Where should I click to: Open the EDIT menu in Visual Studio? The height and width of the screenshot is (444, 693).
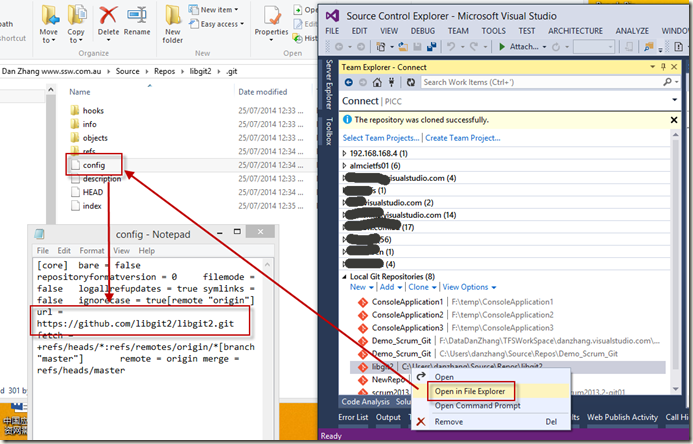[359, 31]
